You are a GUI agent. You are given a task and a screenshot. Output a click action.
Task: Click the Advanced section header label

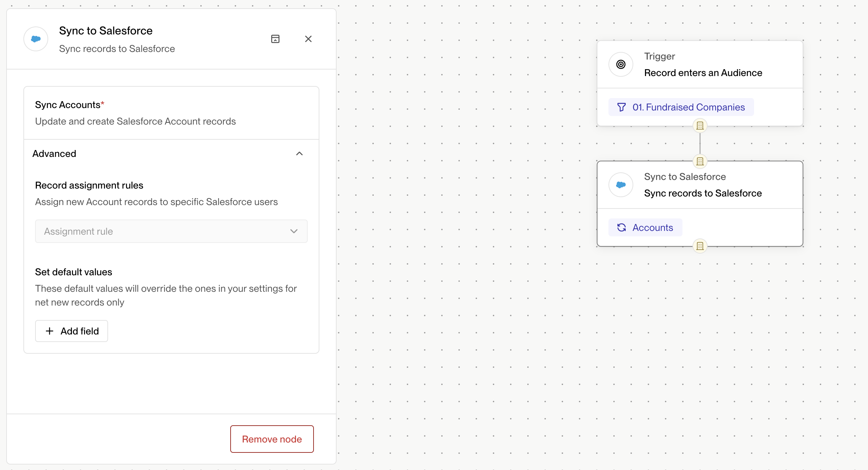(54, 153)
